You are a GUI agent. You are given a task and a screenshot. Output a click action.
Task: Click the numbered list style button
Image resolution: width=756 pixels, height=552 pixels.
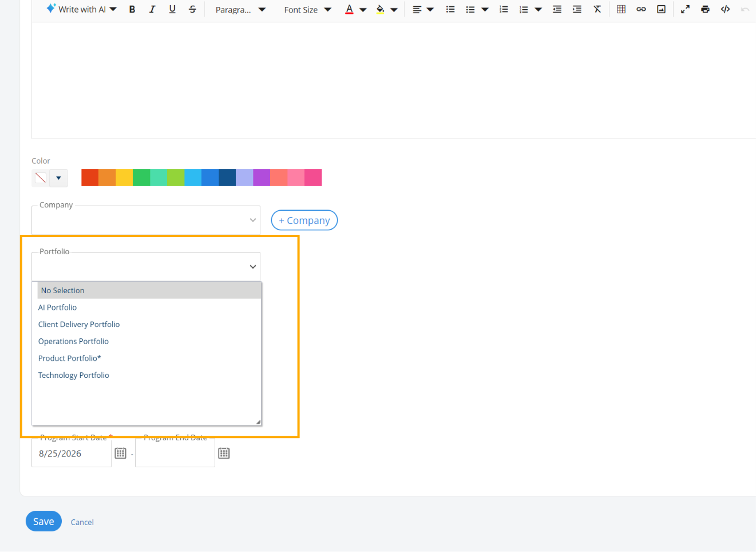click(x=524, y=9)
